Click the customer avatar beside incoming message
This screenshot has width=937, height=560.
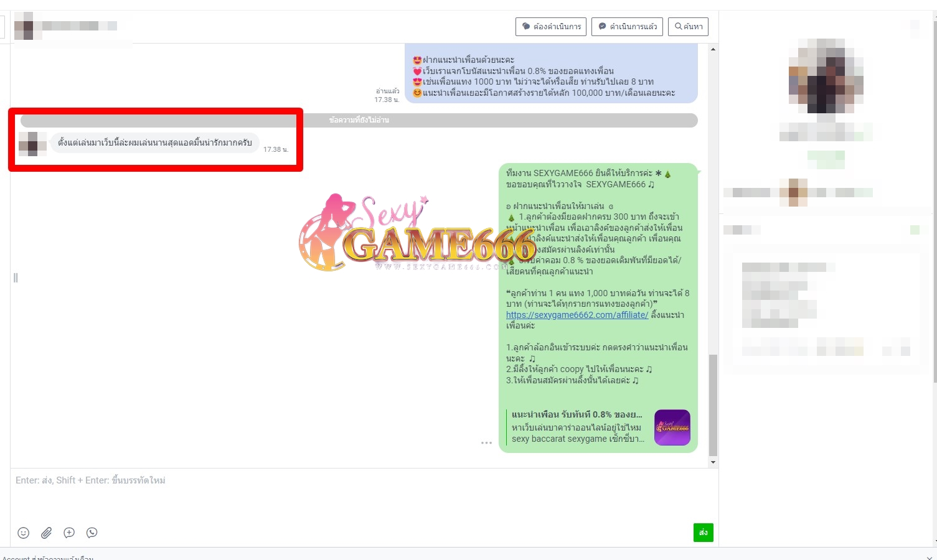tap(32, 144)
